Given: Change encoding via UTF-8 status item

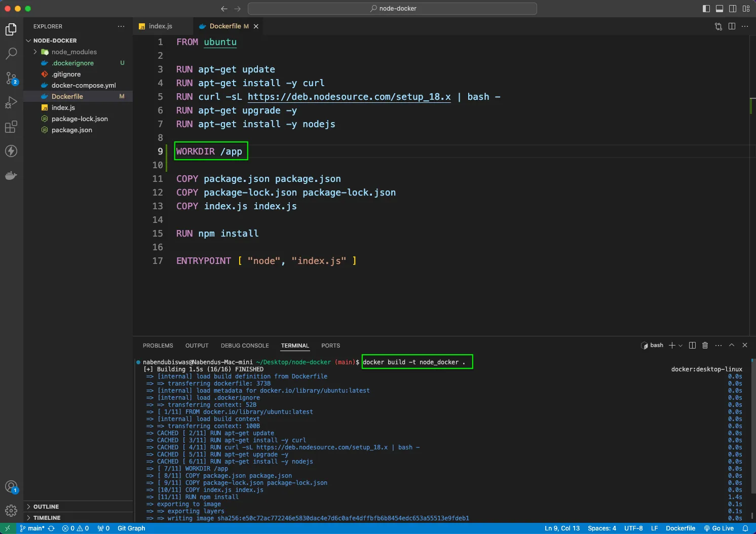Looking at the screenshot, I should [x=633, y=528].
